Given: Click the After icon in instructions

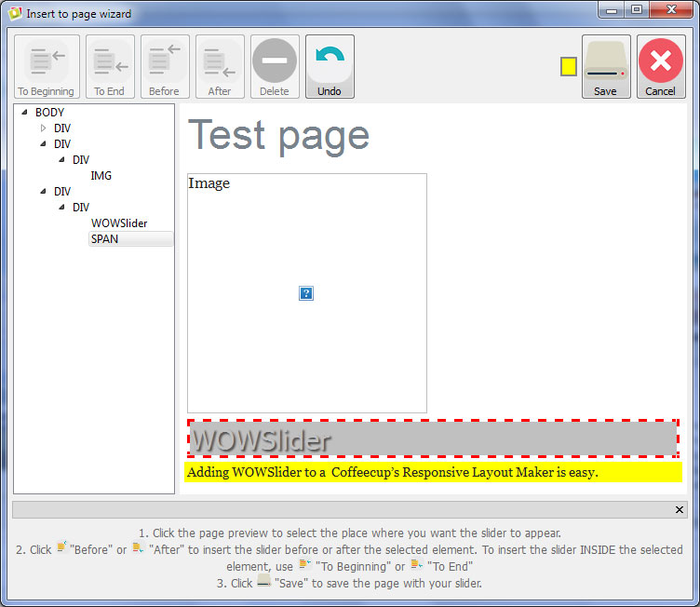Looking at the screenshot, I should 138,547.
